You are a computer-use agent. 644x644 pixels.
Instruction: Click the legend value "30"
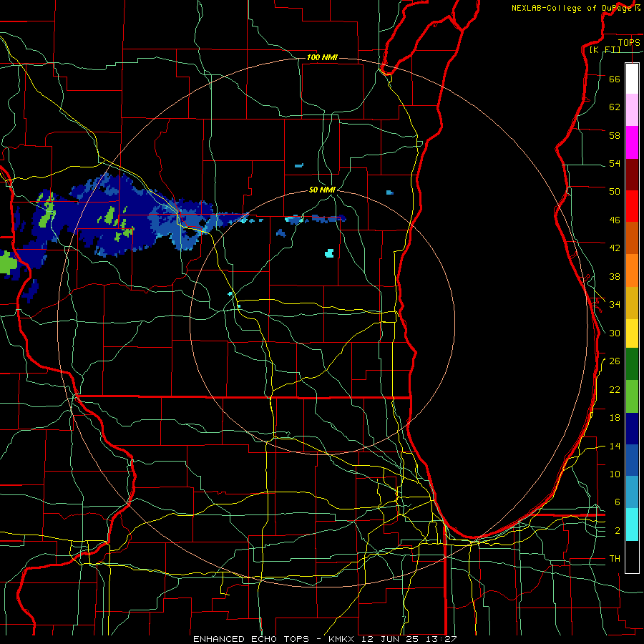coord(615,333)
